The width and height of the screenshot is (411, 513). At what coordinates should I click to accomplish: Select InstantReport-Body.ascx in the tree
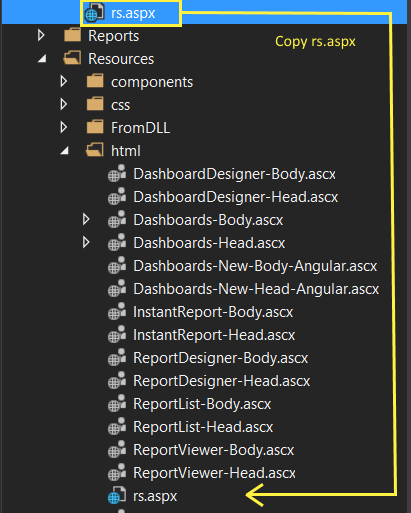coord(213,312)
